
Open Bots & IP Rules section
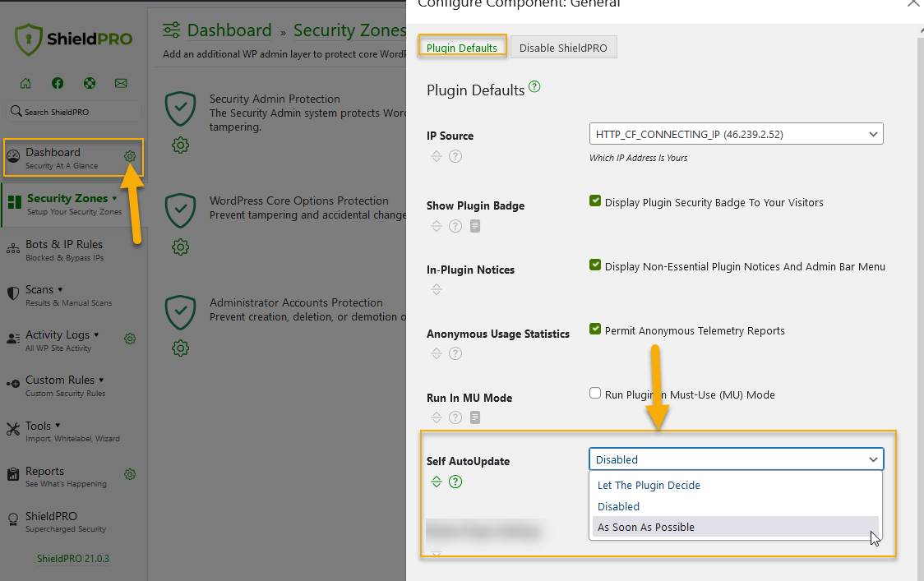coord(63,250)
